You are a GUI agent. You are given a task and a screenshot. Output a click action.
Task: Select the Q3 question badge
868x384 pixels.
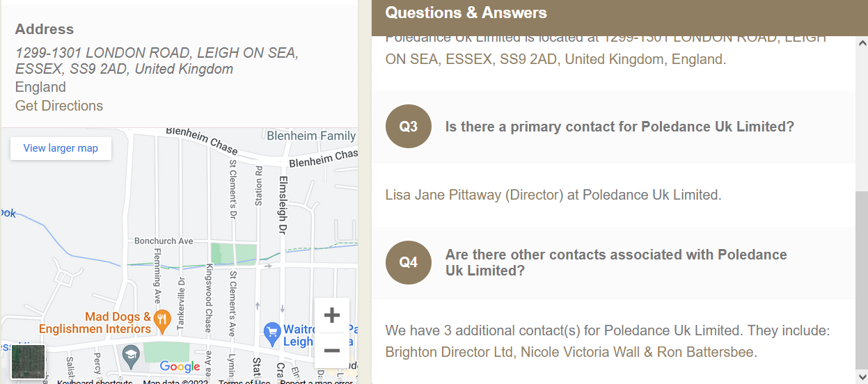[409, 127]
